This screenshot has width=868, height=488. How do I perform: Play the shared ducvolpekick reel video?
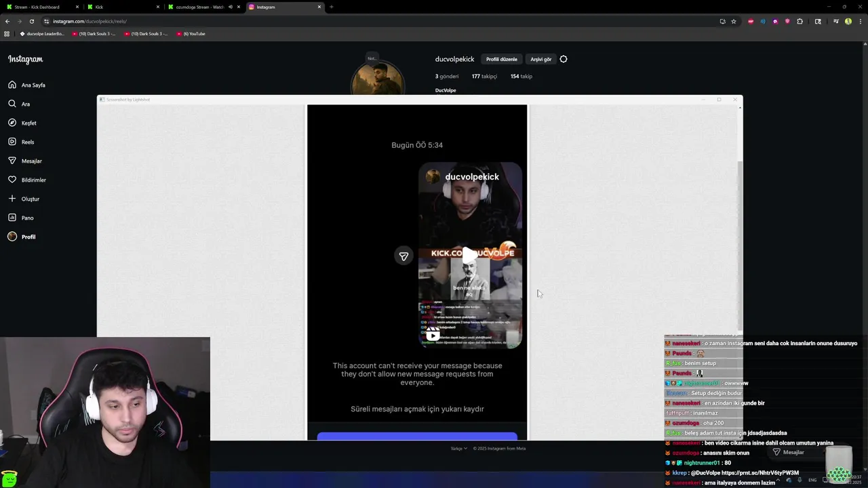point(469,255)
